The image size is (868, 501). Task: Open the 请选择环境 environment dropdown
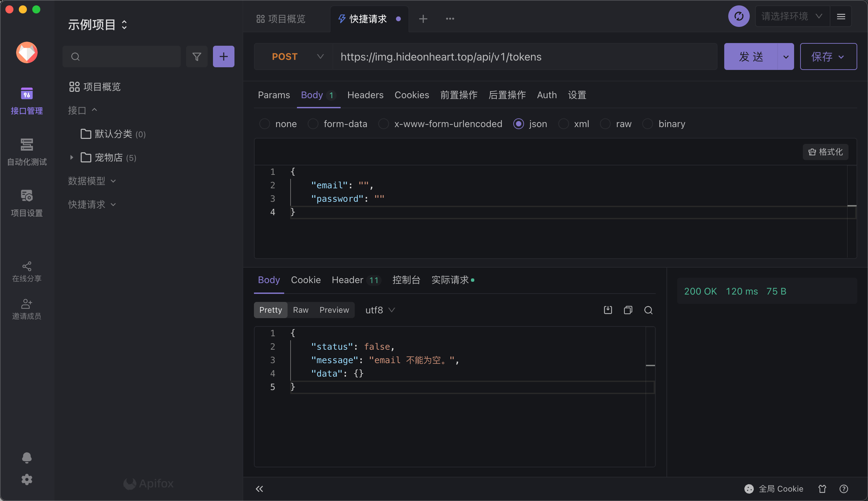point(792,16)
